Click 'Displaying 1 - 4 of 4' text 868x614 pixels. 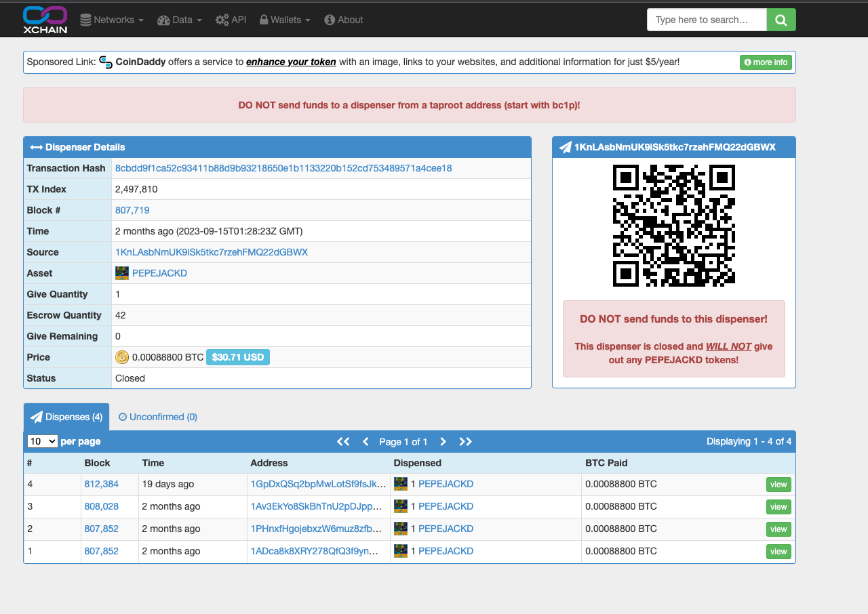point(749,441)
